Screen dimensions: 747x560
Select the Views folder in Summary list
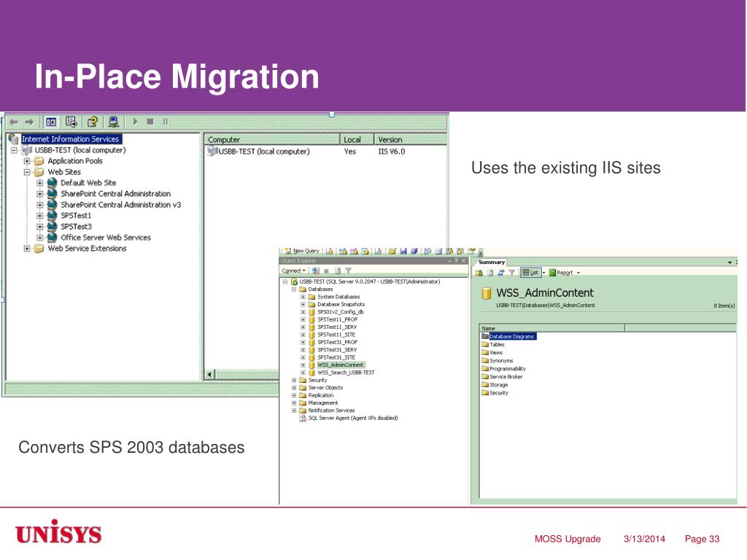[x=496, y=352]
